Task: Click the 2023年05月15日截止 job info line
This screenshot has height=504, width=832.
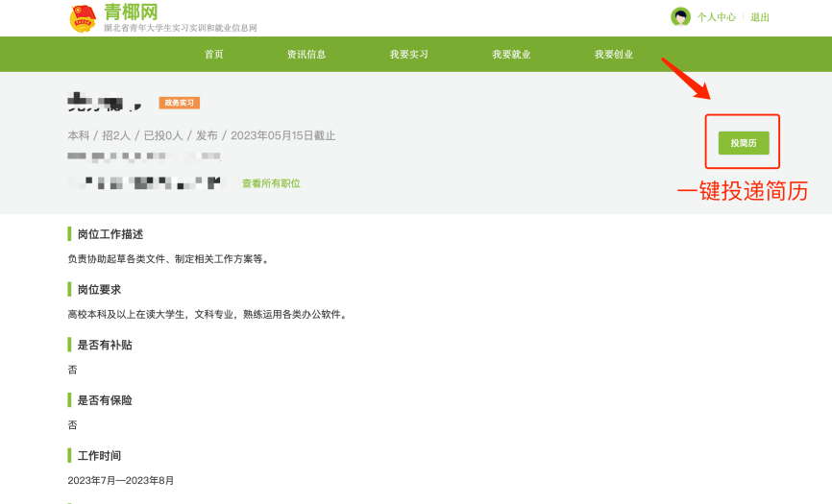Action: [202, 135]
